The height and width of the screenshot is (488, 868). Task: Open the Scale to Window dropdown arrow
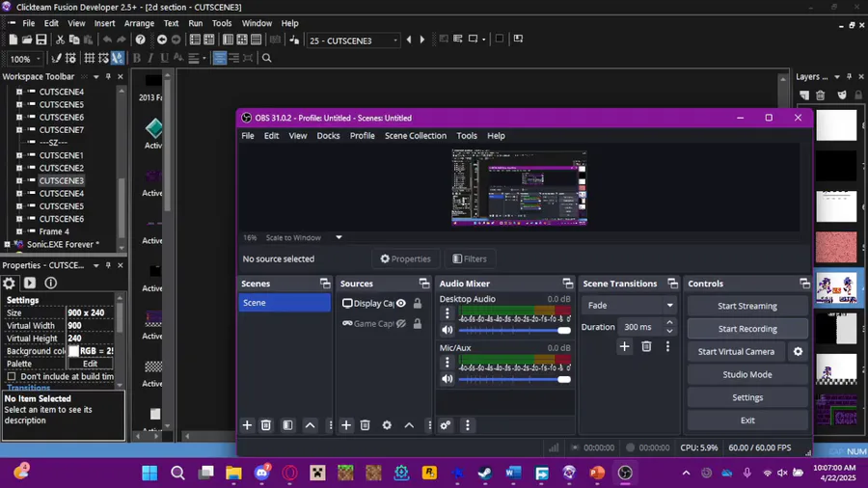pos(339,237)
